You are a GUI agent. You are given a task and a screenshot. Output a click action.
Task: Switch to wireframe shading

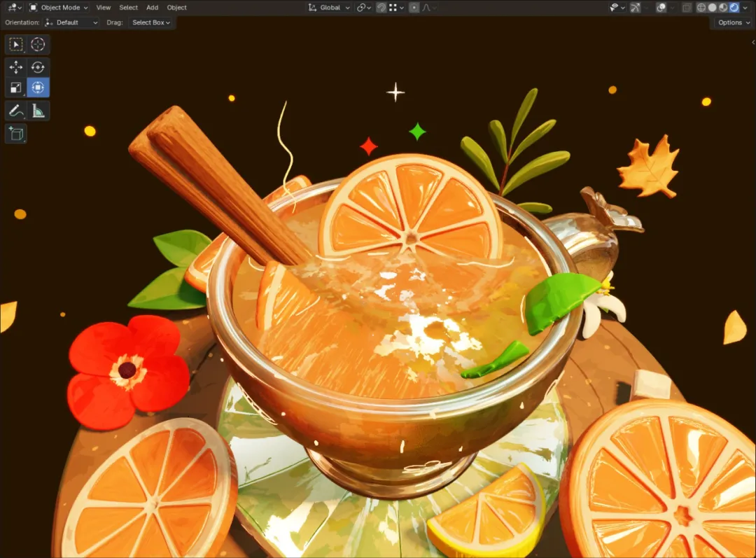click(701, 7)
